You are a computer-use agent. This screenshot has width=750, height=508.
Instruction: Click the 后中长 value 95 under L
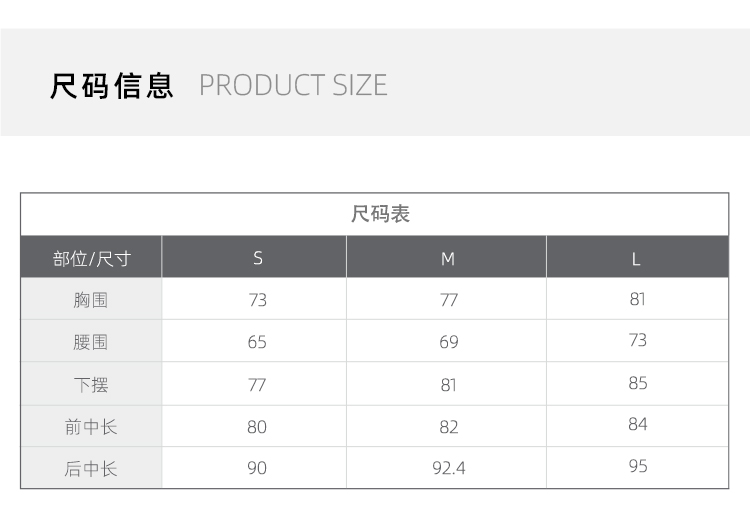[638, 466]
